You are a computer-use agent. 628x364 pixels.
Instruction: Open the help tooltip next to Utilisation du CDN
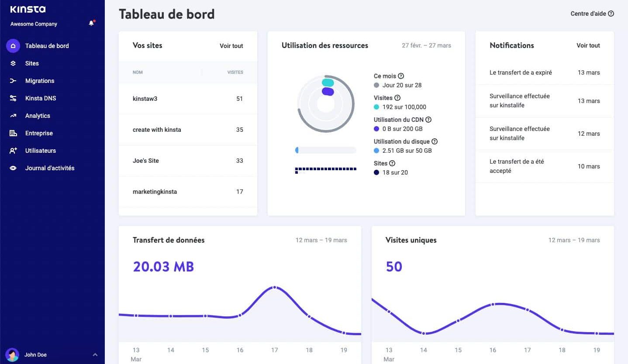[x=428, y=119]
